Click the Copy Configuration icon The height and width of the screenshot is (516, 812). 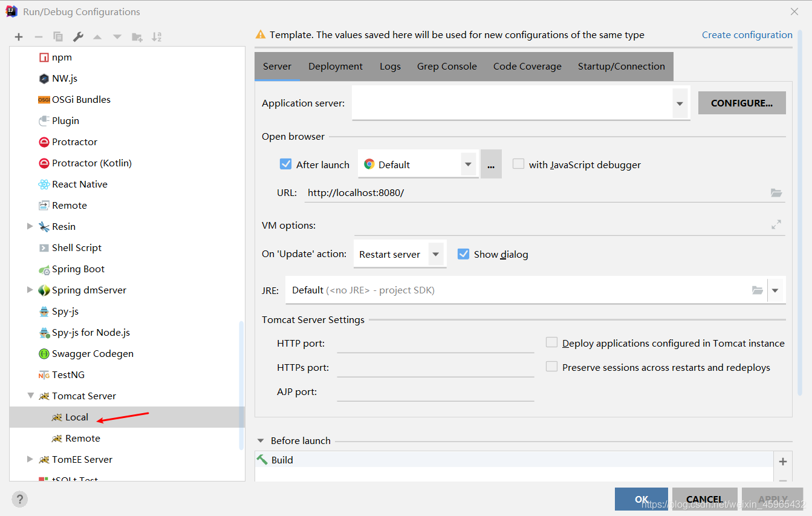(58, 37)
